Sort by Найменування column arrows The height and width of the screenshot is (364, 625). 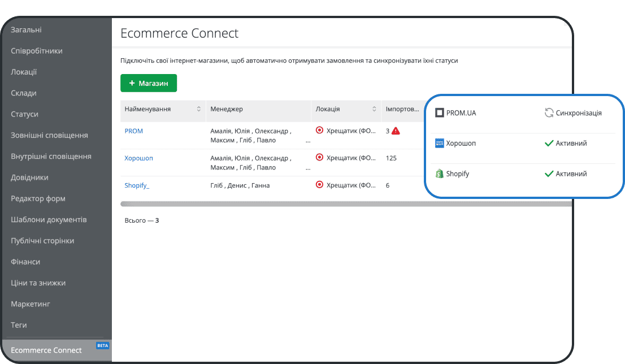(199, 109)
